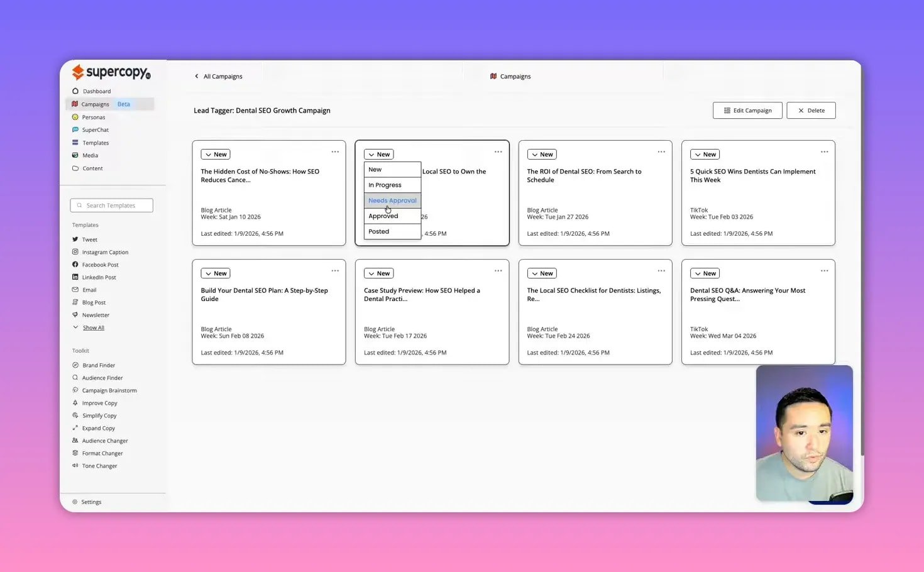Choose Posted in the status dropdown menu

(378, 231)
